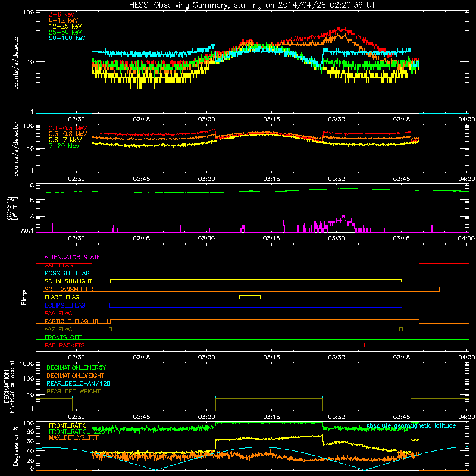The width and height of the screenshot is (476, 476).
Task: Select the SAA_FLAG label
Action: 58,313
